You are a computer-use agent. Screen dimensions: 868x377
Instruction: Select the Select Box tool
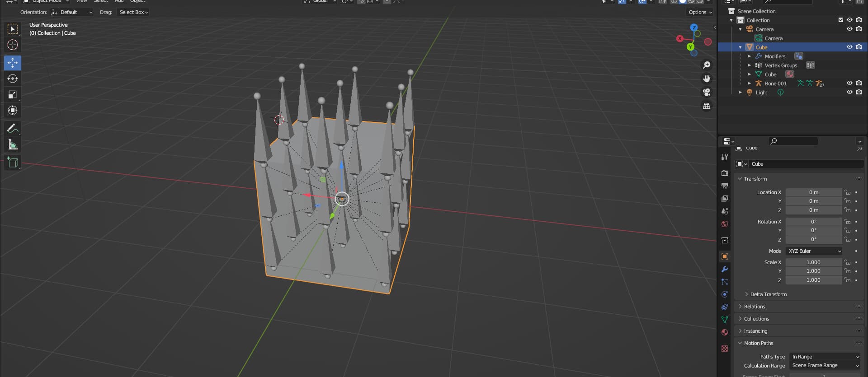13,29
